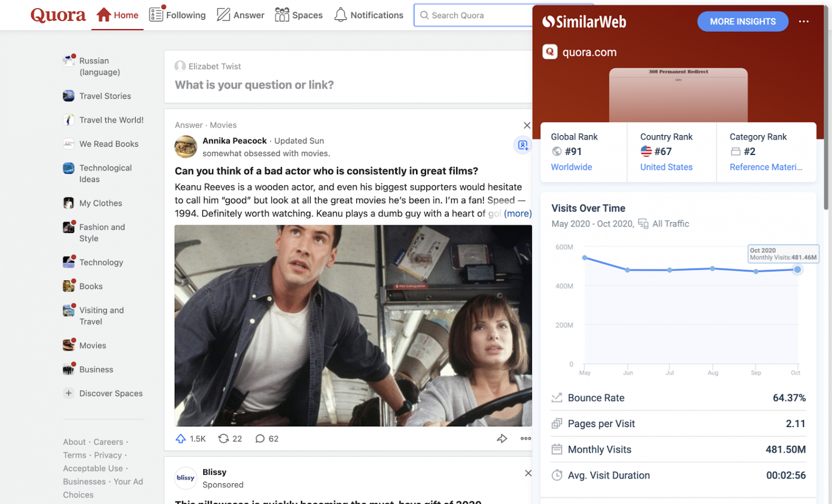Open the Privacy footer link
The image size is (832, 504).
point(108,455)
